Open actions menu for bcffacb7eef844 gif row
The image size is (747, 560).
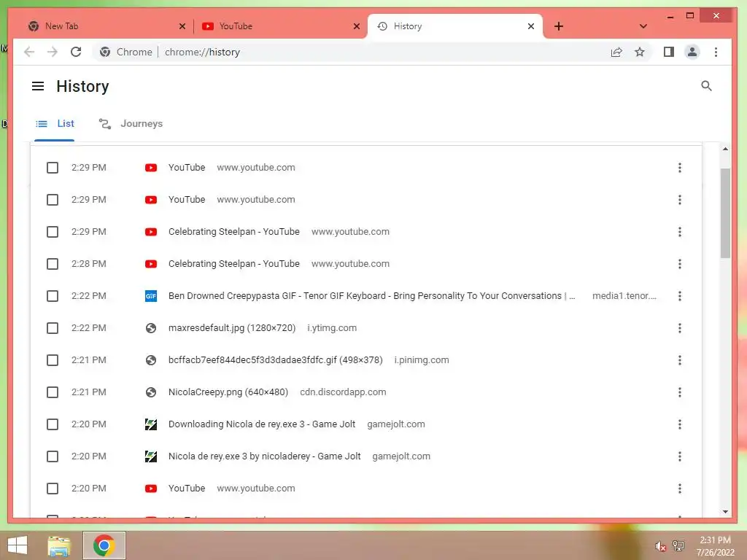click(x=680, y=360)
